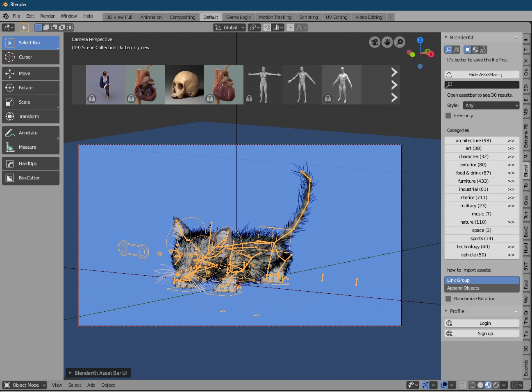The height and width of the screenshot is (392, 532).
Task: Select the skull asset thumbnail
Action: (184, 85)
